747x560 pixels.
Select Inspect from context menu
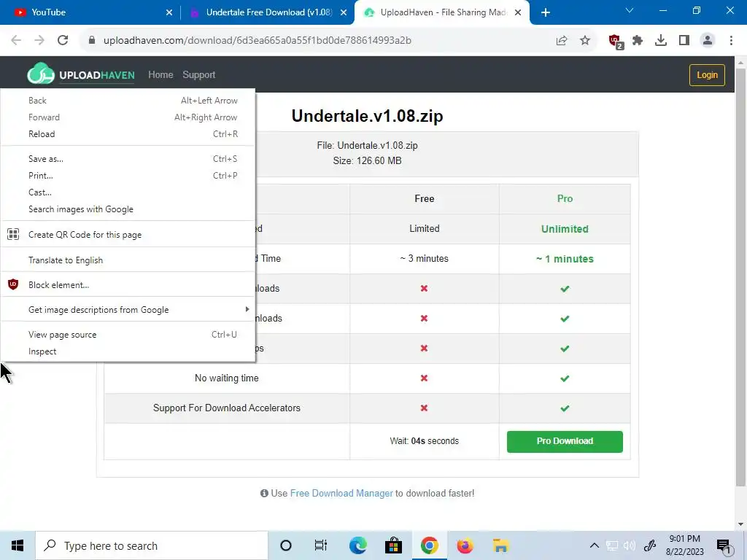(x=128, y=351)
